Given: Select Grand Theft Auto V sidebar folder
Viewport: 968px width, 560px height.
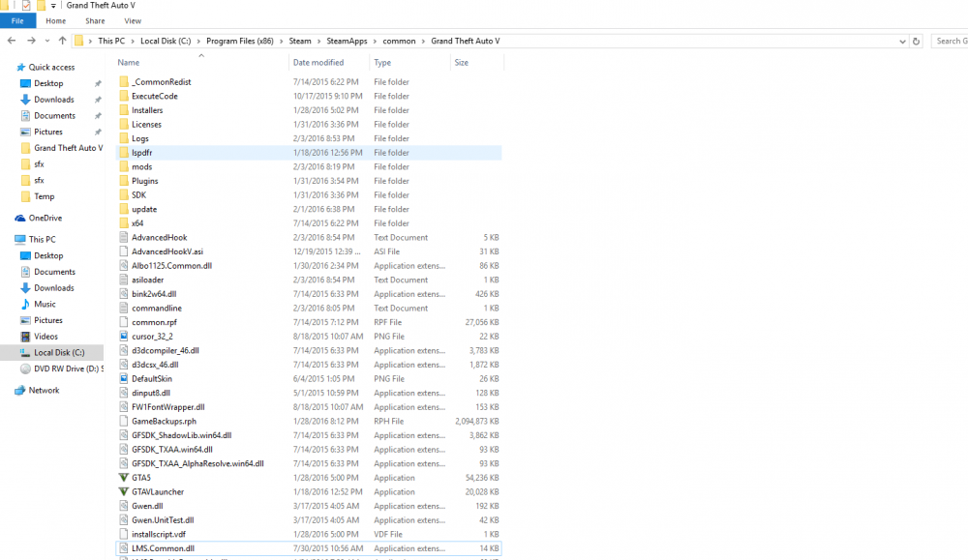Looking at the screenshot, I should [68, 148].
